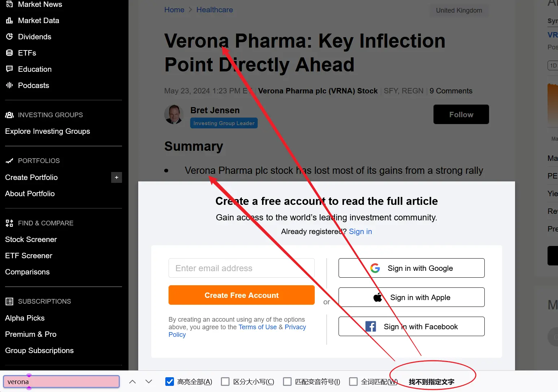The image size is (558, 392).
Task: Click the Enter email address field
Action: pyautogui.click(x=241, y=268)
